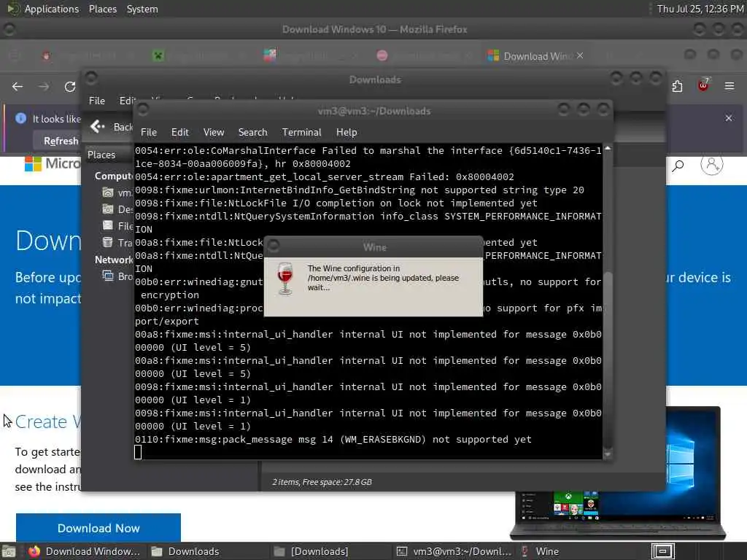Reload the page in Firefox
Viewport: 747px width, 560px height.
[x=70, y=86]
